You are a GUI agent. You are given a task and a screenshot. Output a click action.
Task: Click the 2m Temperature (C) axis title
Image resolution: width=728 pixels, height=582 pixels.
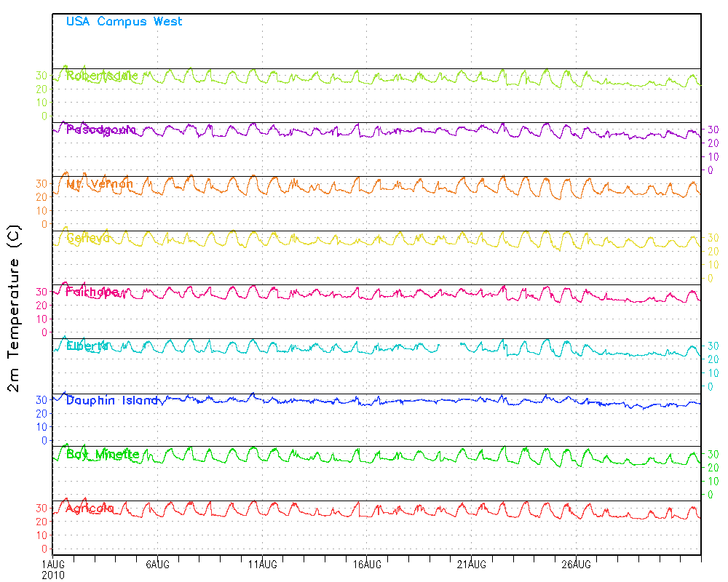coord(14,308)
